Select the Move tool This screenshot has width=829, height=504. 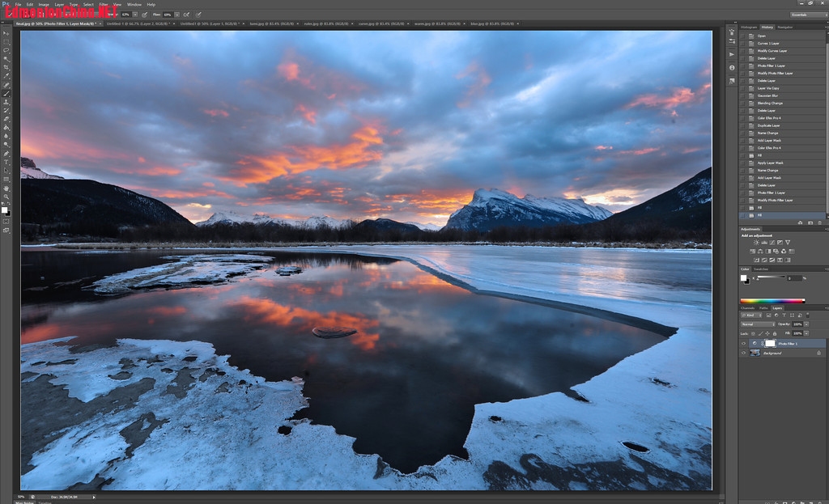click(6, 32)
